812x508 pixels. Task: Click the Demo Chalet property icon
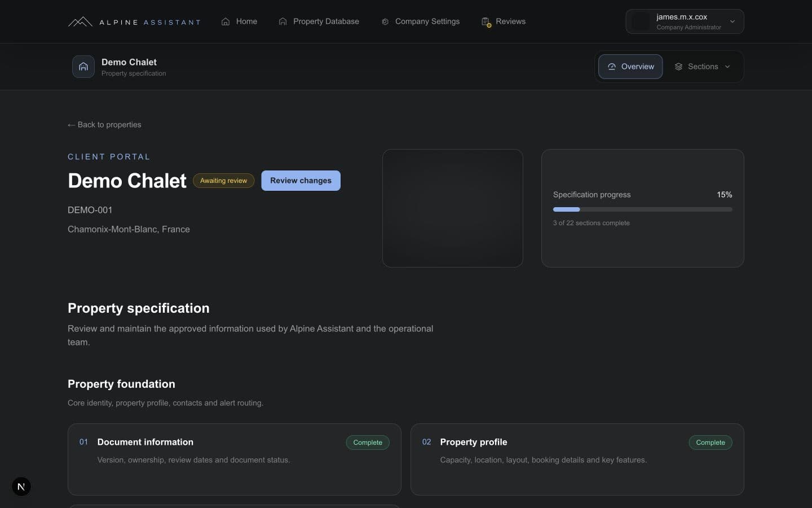pos(83,67)
